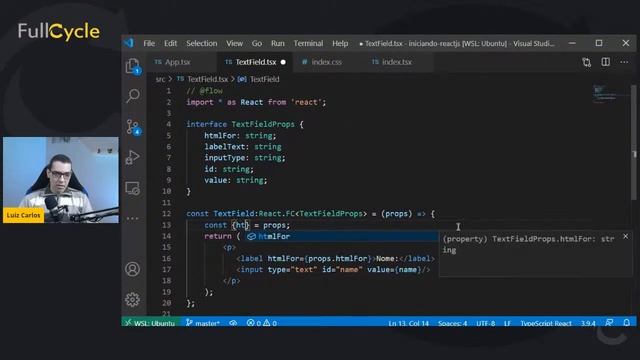Open the Go menu

pos(257,43)
